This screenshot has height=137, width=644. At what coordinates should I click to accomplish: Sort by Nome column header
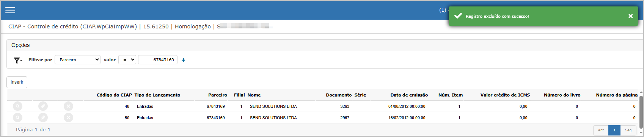pyautogui.click(x=254, y=95)
